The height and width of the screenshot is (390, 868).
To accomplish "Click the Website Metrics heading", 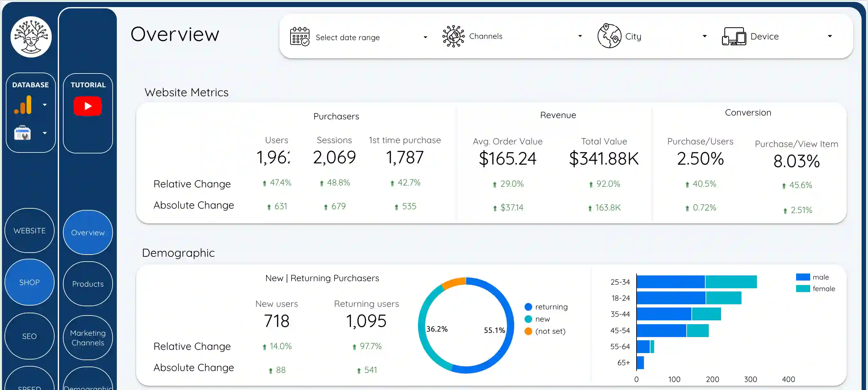I will coord(186,92).
